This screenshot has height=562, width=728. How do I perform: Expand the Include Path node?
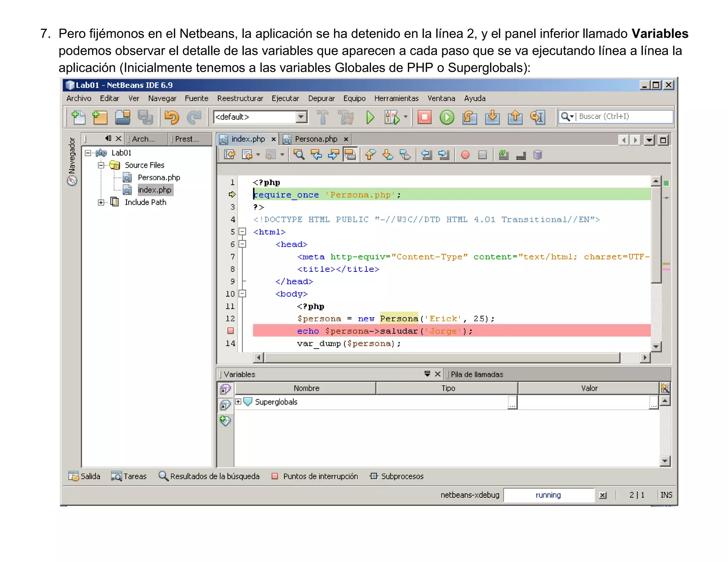pyautogui.click(x=101, y=202)
